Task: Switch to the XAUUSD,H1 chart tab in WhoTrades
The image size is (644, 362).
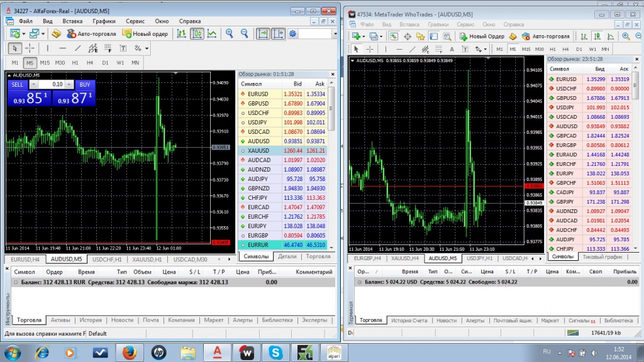Action: pos(404,258)
